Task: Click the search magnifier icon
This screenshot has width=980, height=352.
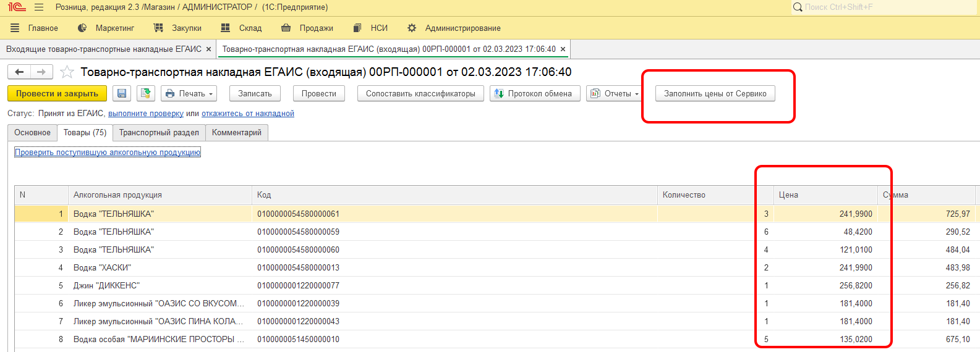Action: pos(798,7)
